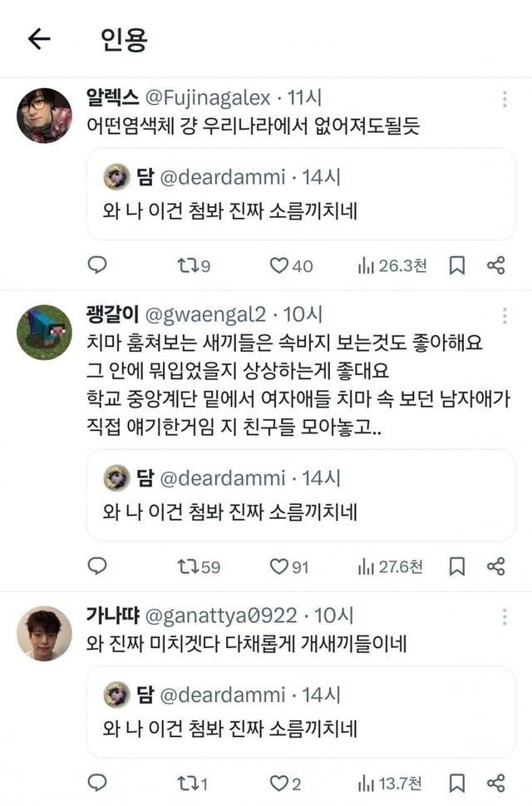Open quoted 담 post under 알렉스's reply
The height and width of the screenshot is (806, 532).
[301, 195]
